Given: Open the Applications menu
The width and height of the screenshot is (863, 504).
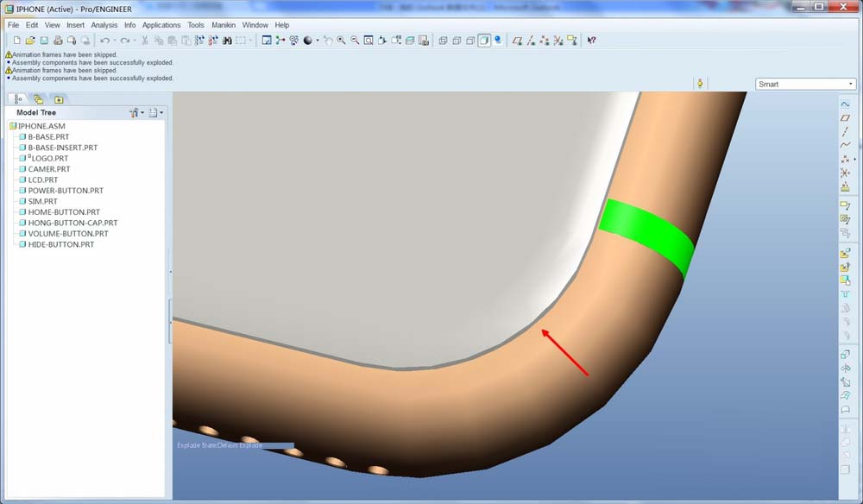Looking at the screenshot, I should click(x=161, y=25).
